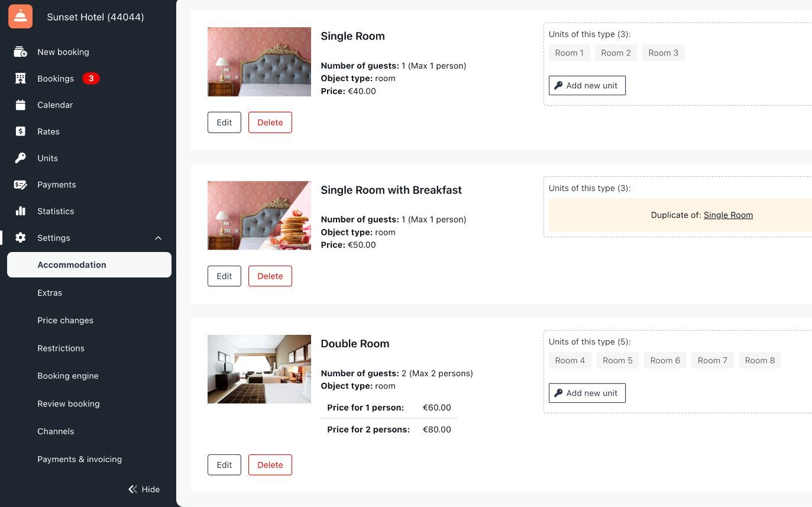
Task: Add new unit to Double Room
Action: (x=587, y=393)
